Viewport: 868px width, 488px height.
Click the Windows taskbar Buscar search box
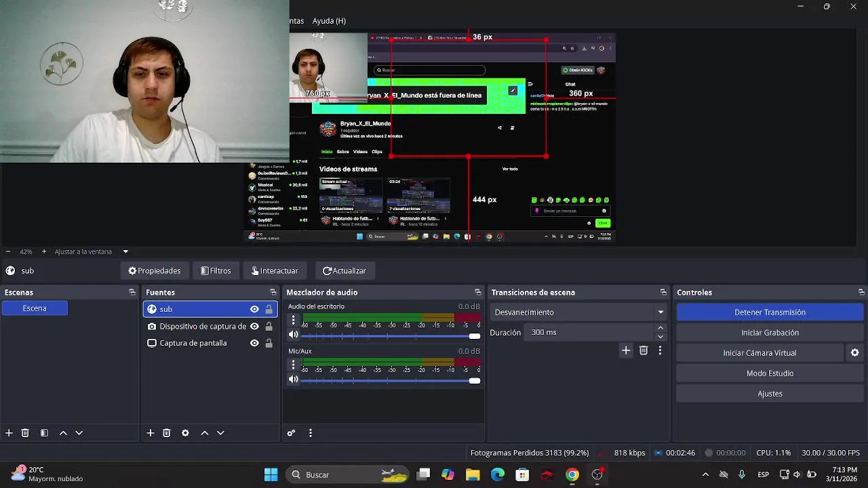point(347,474)
